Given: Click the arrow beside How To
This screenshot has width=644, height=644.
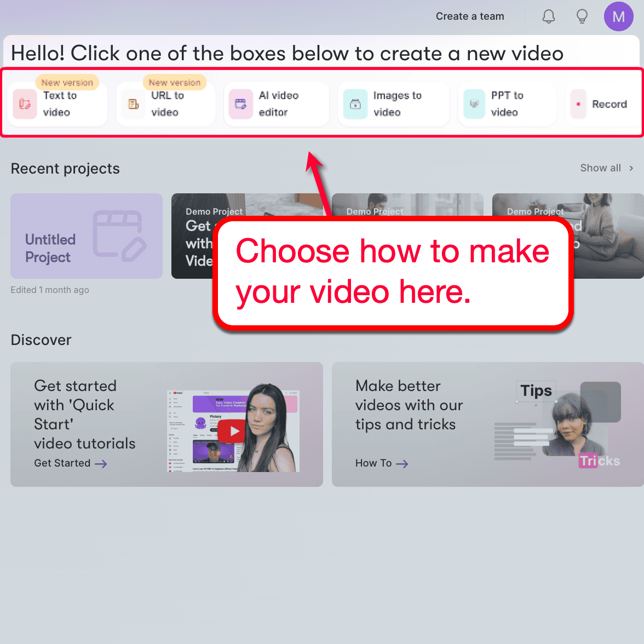Looking at the screenshot, I should point(403,463).
